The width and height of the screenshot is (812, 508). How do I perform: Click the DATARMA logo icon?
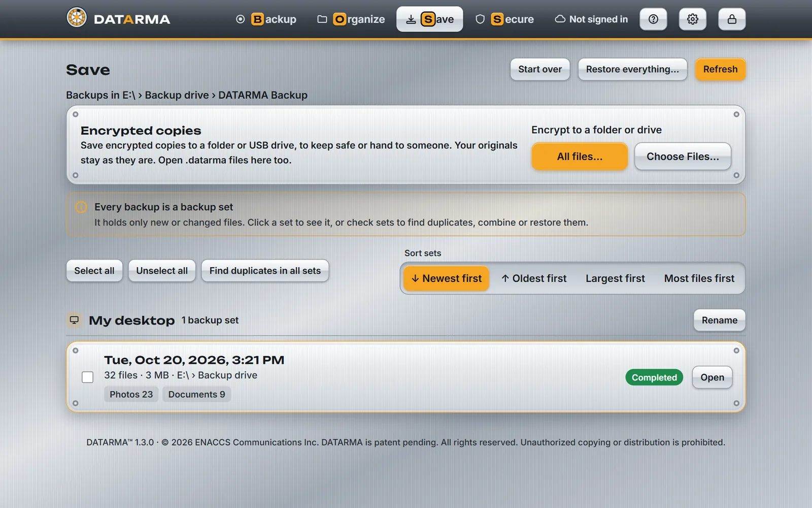pyautogui.click(x=77, y=18)
